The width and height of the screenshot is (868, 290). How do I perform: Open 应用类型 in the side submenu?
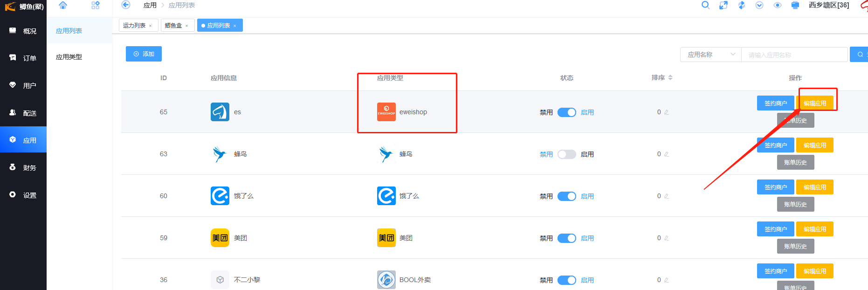click(x=69, y=57)
